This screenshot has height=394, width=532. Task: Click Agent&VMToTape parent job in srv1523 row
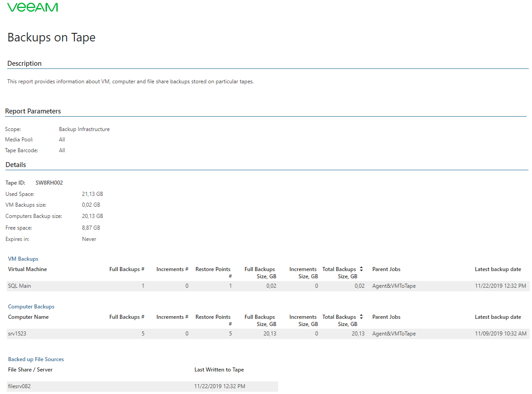[x=394, y=334]
